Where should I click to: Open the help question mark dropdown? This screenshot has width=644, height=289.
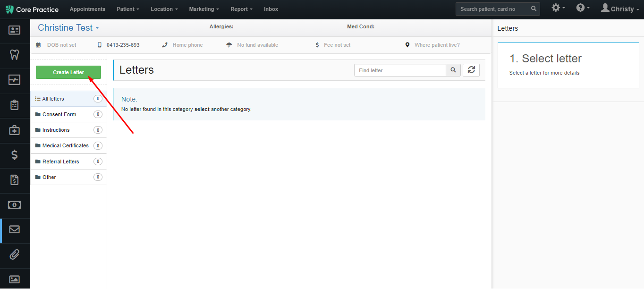(583, 8)
